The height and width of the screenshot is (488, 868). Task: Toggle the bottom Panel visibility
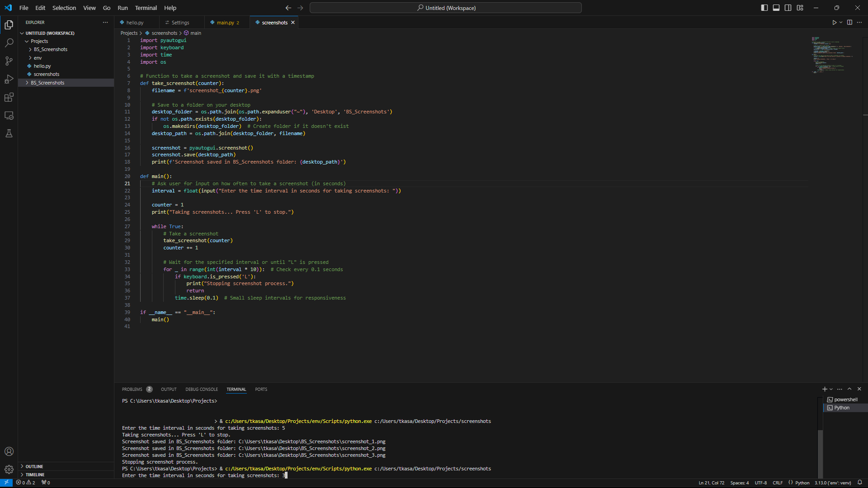[776, 8]
